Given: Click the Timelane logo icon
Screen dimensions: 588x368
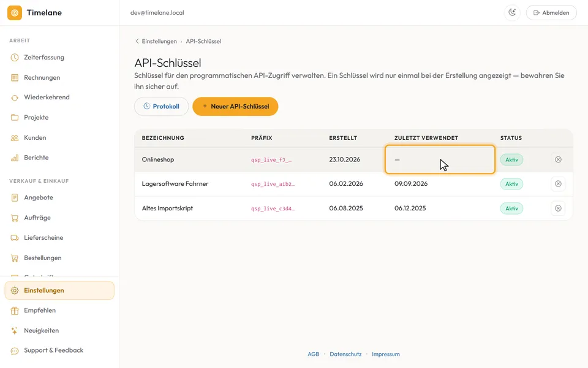Looking at the screenshot, I should pyautogui.click(x=15, y=13).
